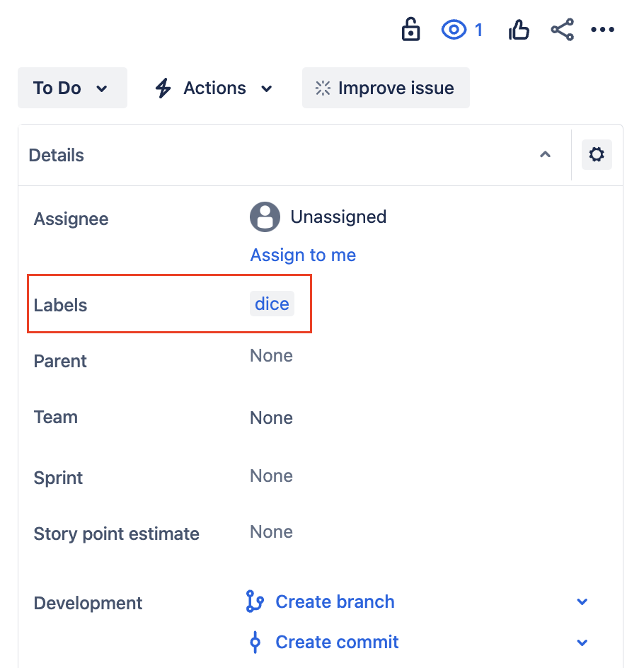
Task: Open the three-dot more actions menu
Action: [x=602, y=30]
